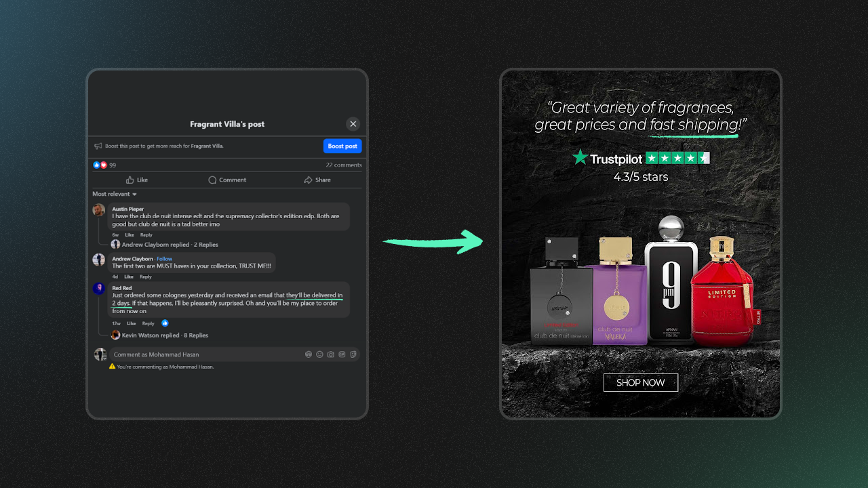
Task: Click the SHOP NOW button in ad
Action: click(641, 382)
